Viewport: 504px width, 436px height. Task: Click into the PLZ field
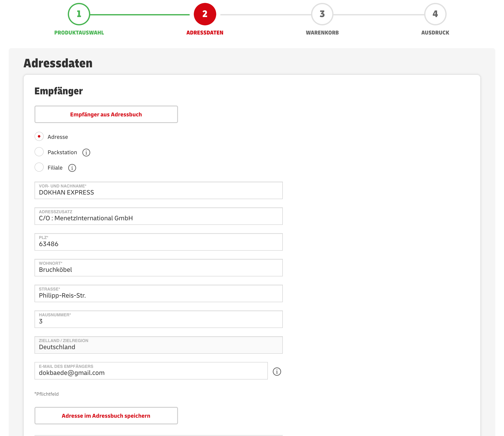click(x=158, y=242)
